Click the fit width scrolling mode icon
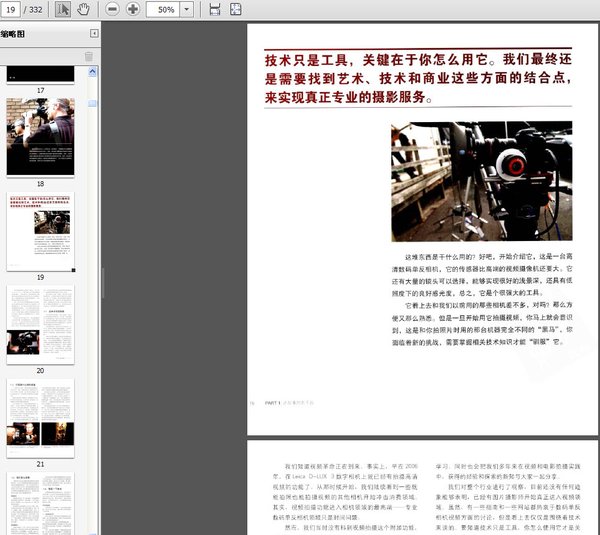Screen dimensions: 600x535 215,9
